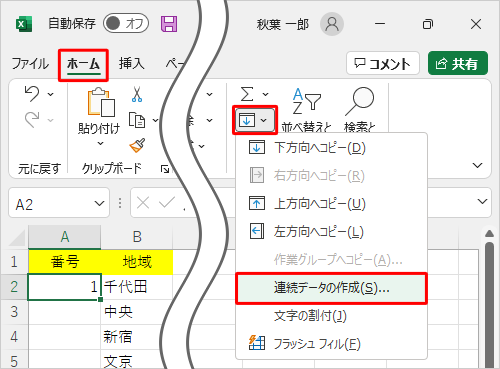500x369 pixels.
Task: Collapse the ribbon with the chevron
Action: (x=478, y=165)
